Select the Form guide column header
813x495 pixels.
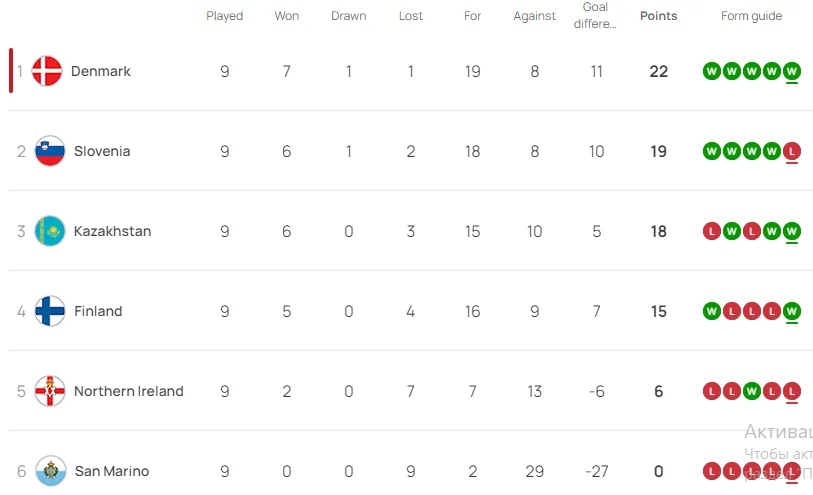click(x=751, y=16)
